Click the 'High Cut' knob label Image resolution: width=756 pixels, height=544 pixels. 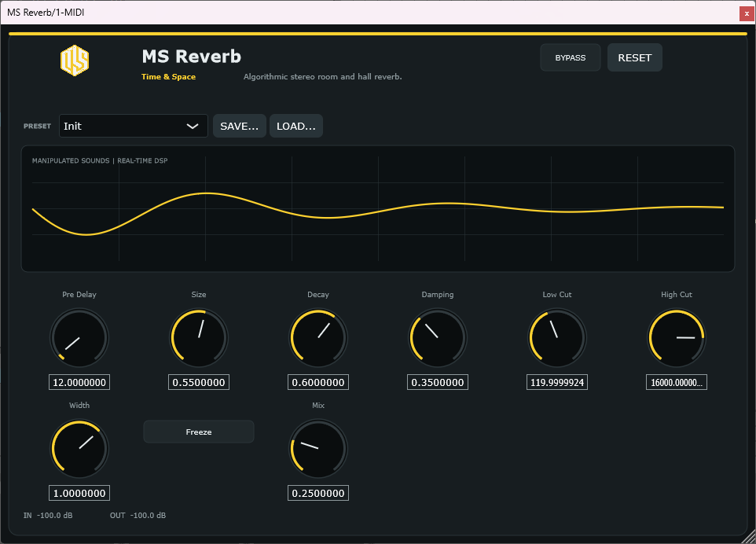click(677, 294)
